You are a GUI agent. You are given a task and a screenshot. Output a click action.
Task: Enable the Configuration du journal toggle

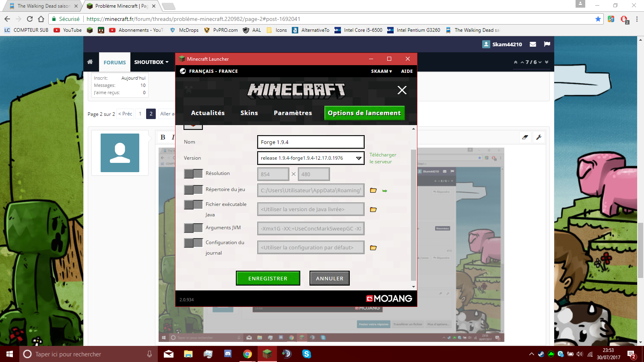tap(193, 243)
